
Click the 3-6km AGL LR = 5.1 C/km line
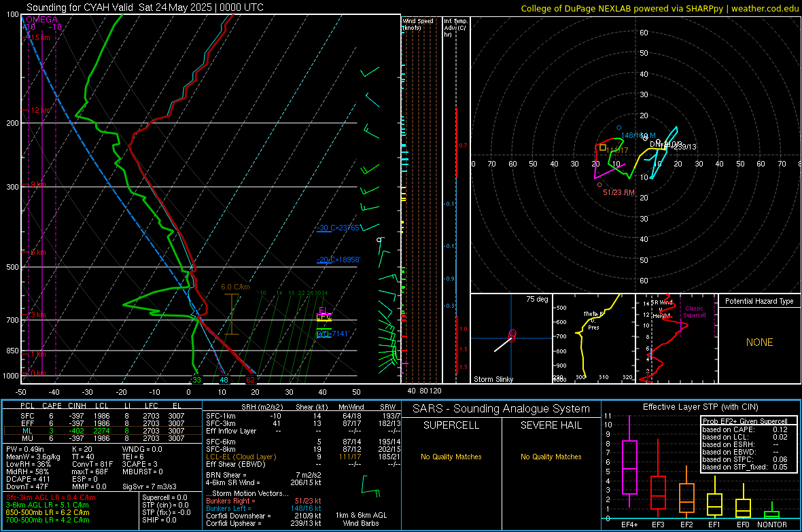48,505
